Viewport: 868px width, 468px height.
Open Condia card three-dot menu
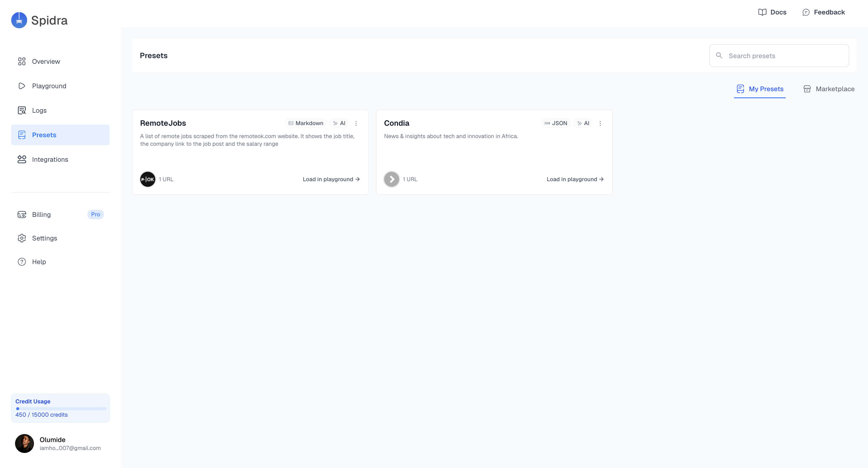tap(600, 123)
